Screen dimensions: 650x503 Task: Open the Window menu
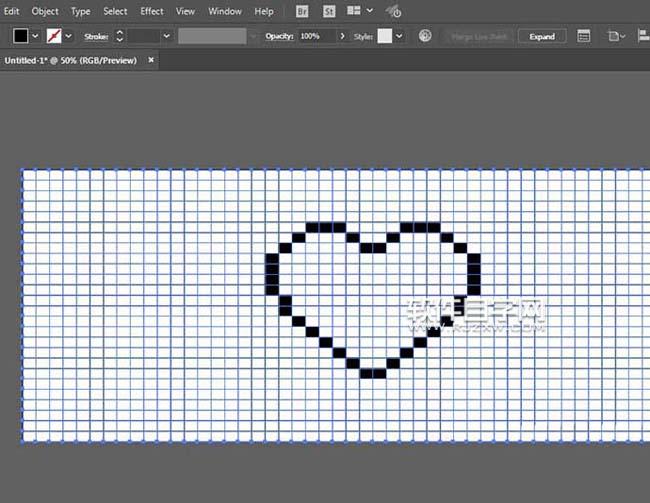[225, 11]
